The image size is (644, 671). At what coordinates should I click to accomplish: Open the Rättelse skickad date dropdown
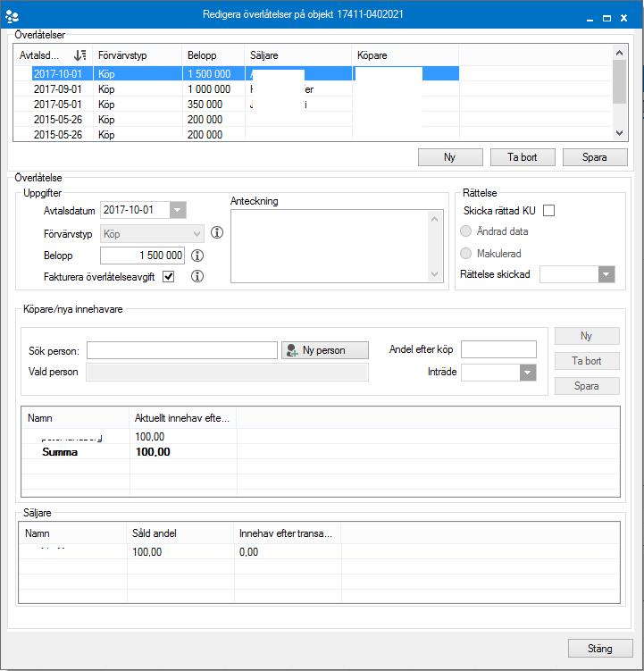606,274
